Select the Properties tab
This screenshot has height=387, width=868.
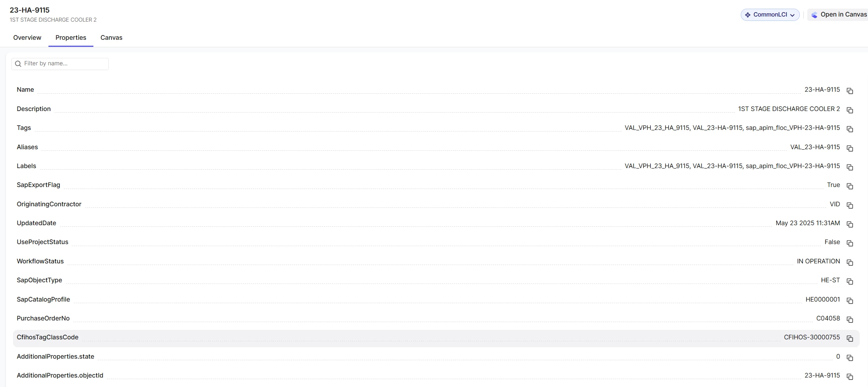[71, 38]
